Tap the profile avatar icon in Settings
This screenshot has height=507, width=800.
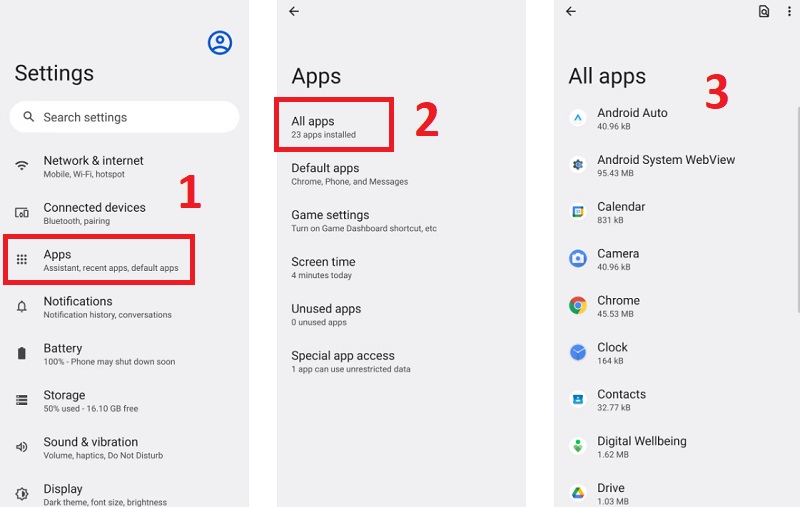point(219,42)
